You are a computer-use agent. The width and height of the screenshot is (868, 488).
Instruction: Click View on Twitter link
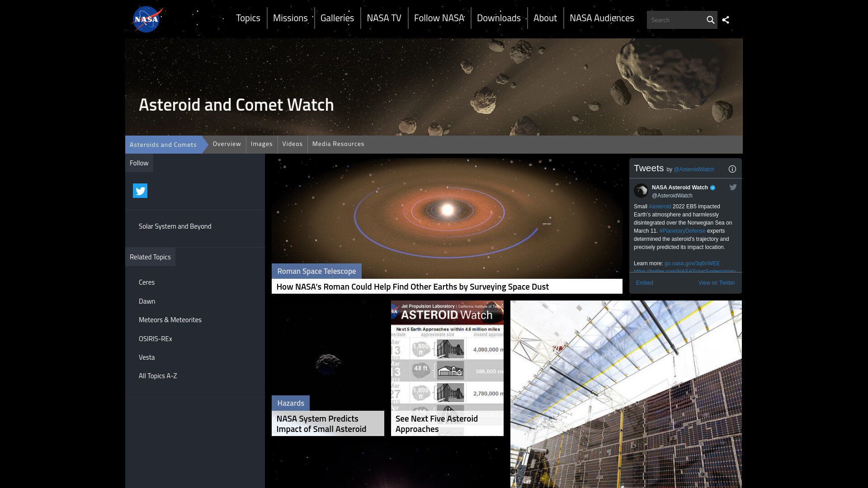point(717,283)
